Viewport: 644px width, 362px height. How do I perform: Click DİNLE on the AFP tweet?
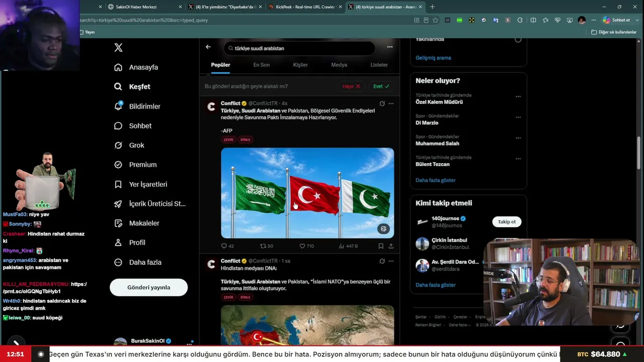[x=245, y=140]
